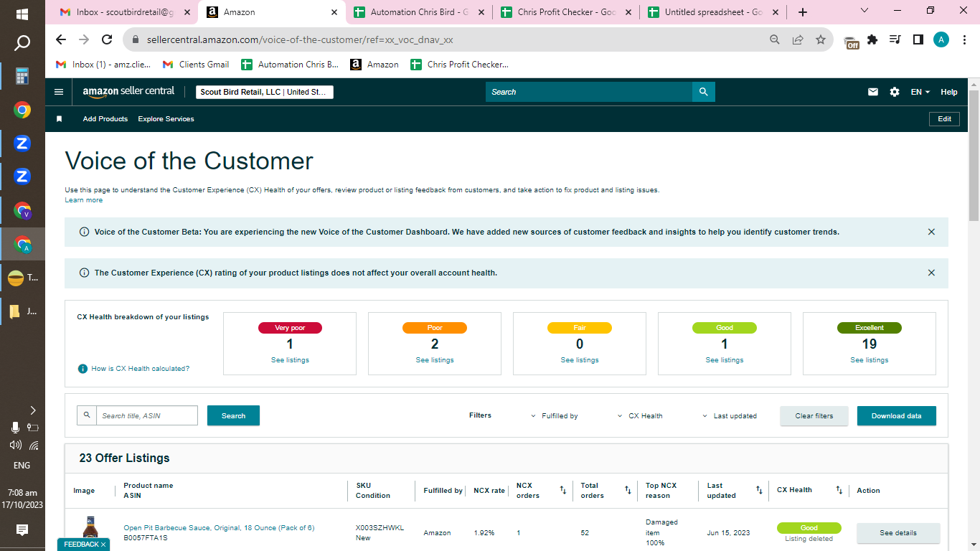This screenshot has width=980, height=551.
Task: Open the Chrome three-dot menu
Action: tap(963, 39)
